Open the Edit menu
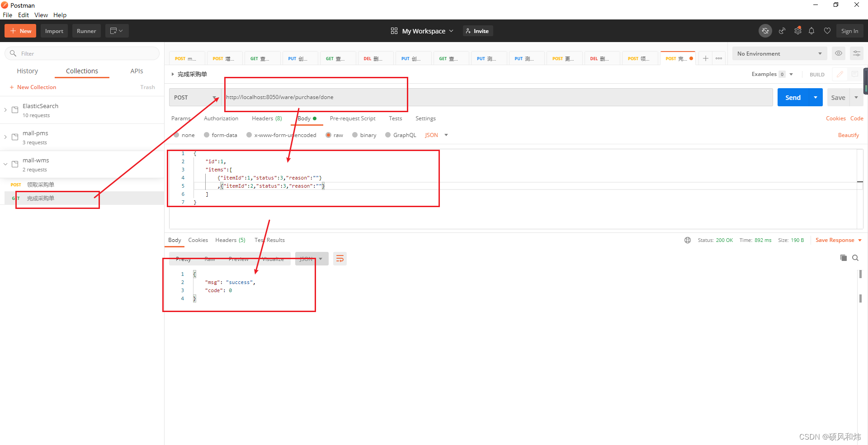This screenshot has height=445, width=868. (x=24, y=15)
